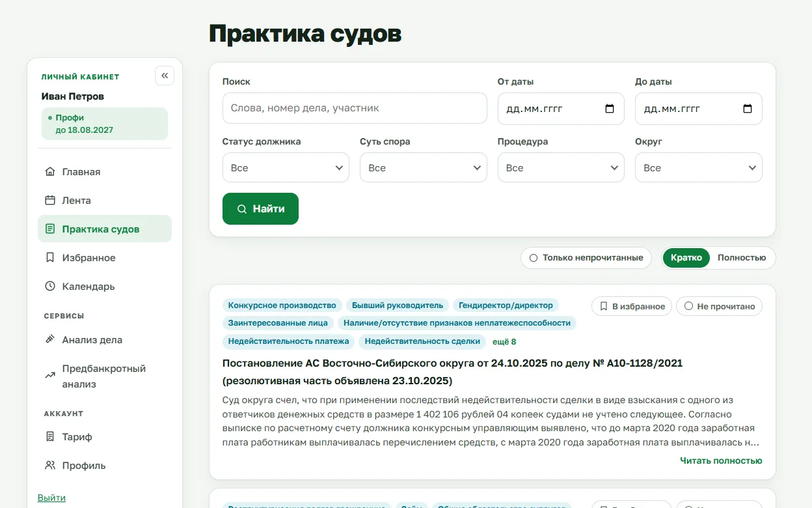
Task: Collapse the sidebar with double-chevron icon
Action: point(165,76)
